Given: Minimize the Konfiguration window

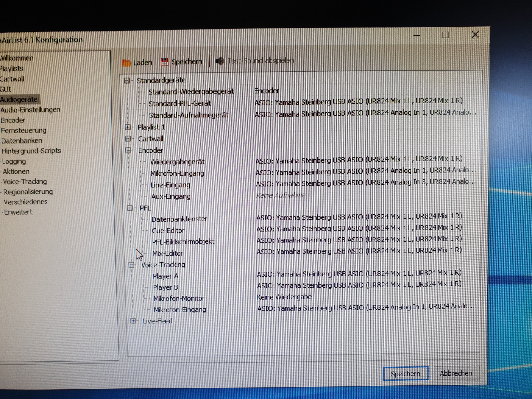Looking at the screenshot, I should coord(416,36).
